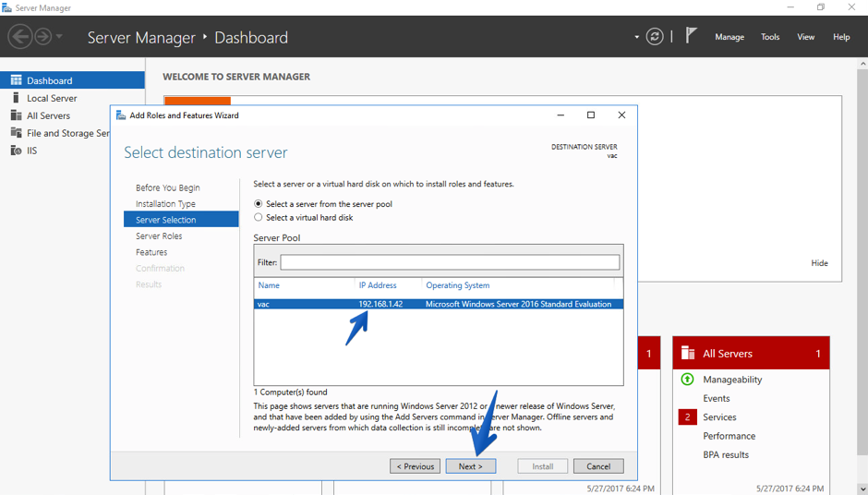The image size is (868, 495).
Task: Open All Servers tile header in dashboard
Action: [751, 354]
